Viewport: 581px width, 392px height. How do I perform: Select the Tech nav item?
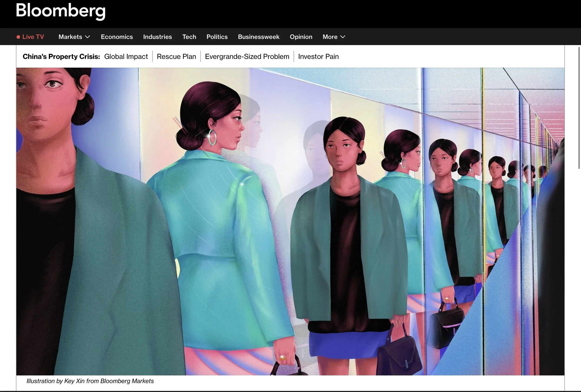(189, 37)
